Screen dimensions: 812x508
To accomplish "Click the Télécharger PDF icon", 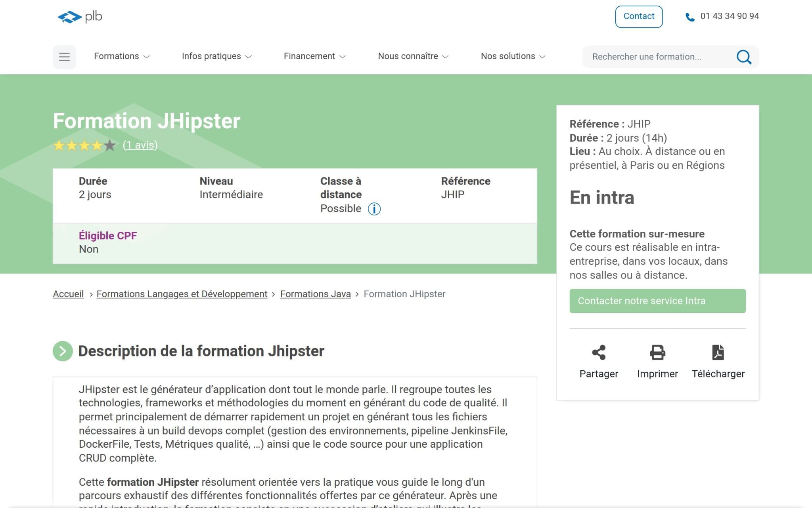I will click(718, 352).
